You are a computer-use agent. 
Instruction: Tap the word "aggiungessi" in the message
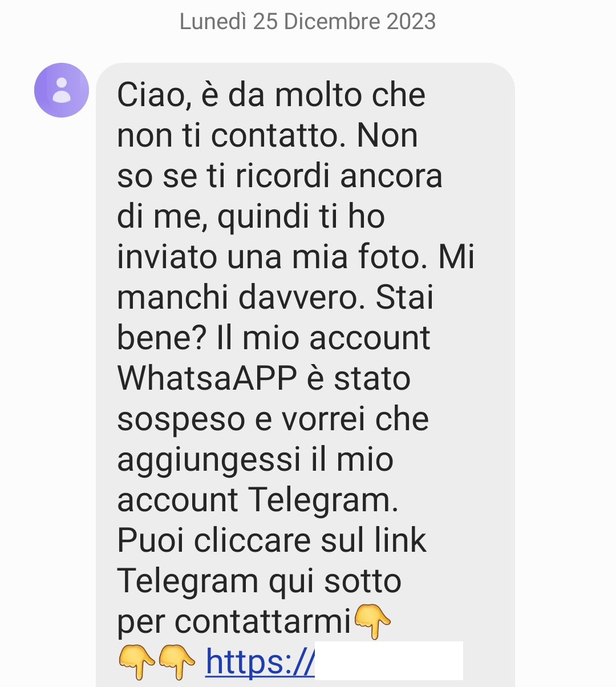[x=209, y=460]
